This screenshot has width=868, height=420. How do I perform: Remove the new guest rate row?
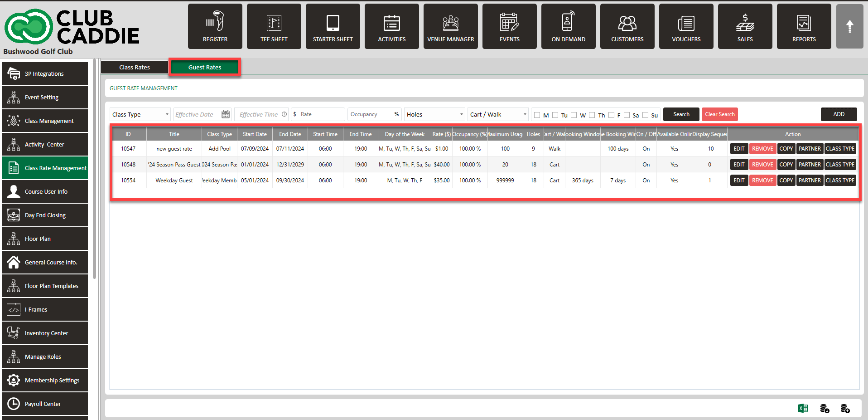pyautogui.click(x=762, y=148)
